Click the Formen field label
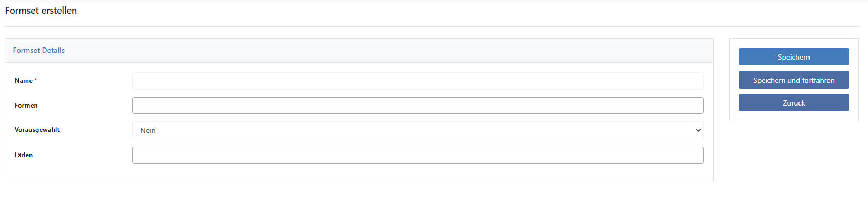Image resolution: width=868 pixels, height=210 pixels. pos(26,106)
